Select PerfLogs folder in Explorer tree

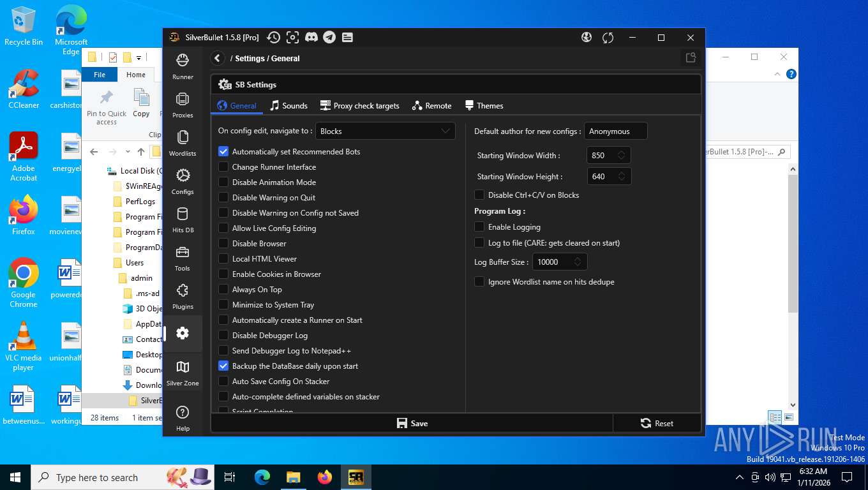(140, 202)
